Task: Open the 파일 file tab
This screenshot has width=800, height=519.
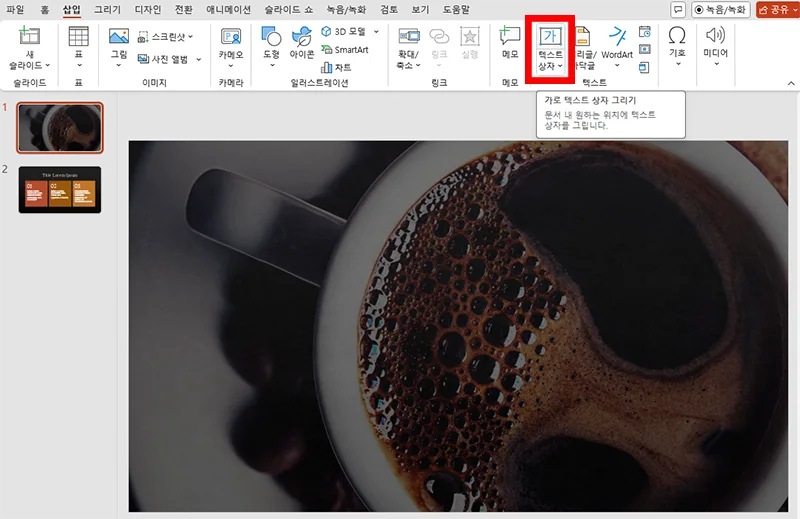Action: coord(15,10)
